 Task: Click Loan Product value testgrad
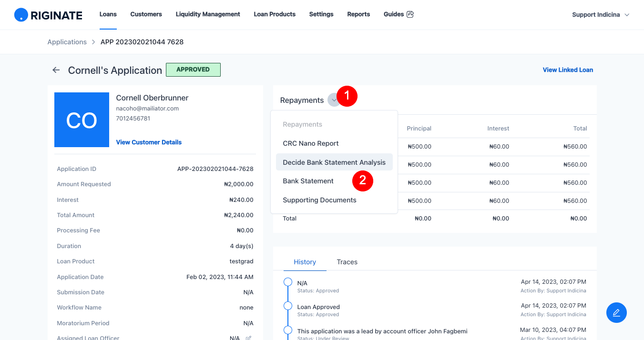241,261
